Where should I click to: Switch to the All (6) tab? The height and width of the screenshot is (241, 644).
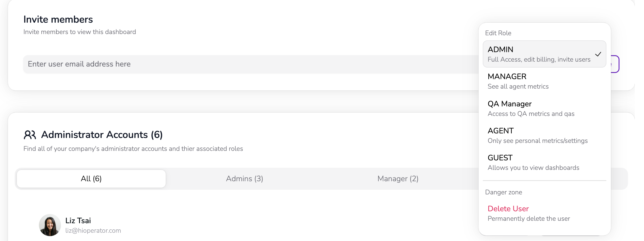(x=91, y=179)
